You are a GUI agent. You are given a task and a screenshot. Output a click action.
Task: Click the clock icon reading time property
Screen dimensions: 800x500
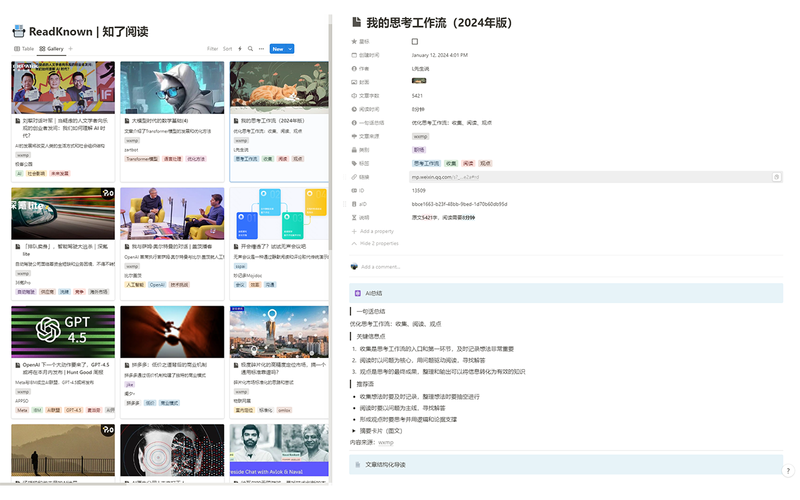click(x=354, y=109)
